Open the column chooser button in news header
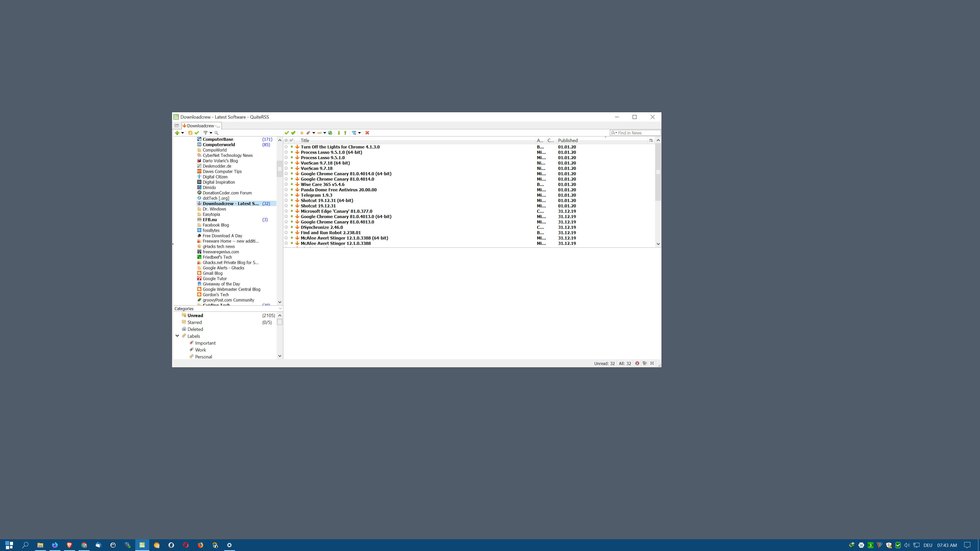 tap(651, 140)
